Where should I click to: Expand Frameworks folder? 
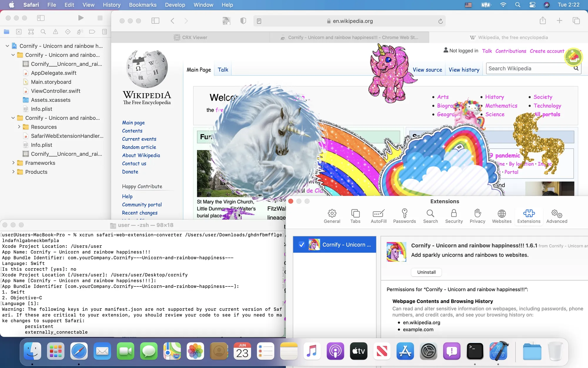(x=13, y=163)
